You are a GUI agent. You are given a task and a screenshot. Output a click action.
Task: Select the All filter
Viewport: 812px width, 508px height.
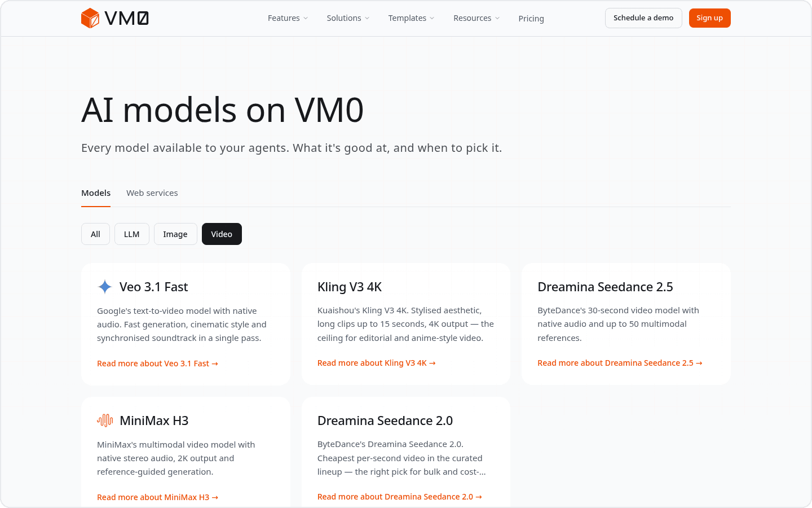(95, 234)
